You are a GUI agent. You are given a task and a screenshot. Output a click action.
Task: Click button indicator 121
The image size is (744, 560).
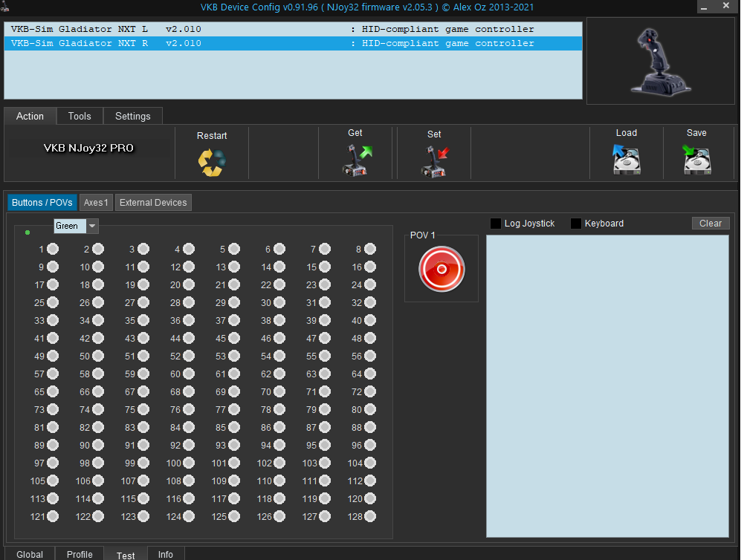pyautogui.click(x=53, y=516)
